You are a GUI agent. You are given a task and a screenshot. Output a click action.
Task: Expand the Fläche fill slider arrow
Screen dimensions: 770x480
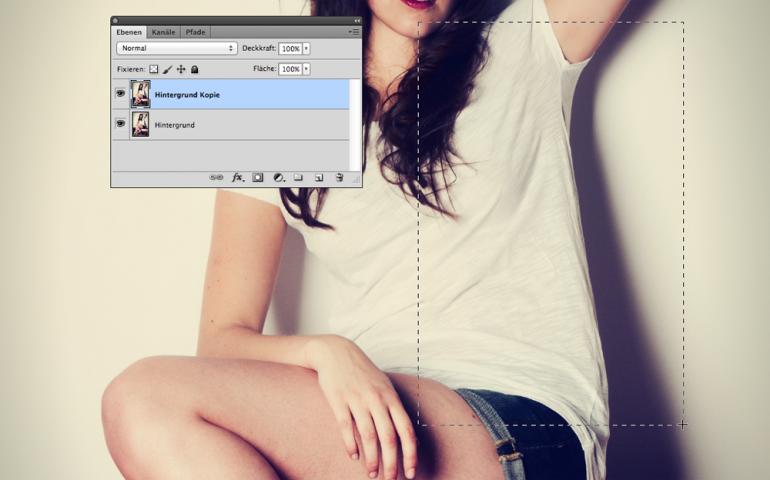point(306,69)
